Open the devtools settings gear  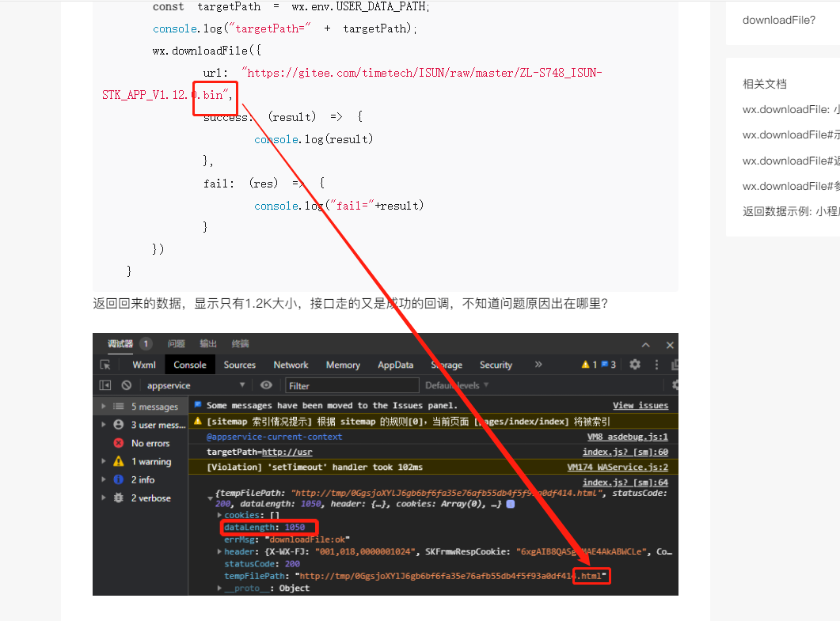coord(635,365)
